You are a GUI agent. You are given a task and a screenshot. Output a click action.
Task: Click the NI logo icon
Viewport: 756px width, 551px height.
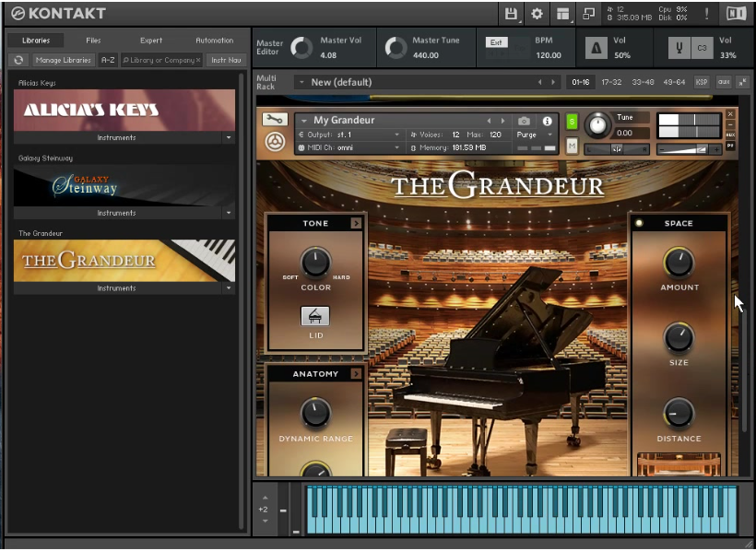click(736, 14)
